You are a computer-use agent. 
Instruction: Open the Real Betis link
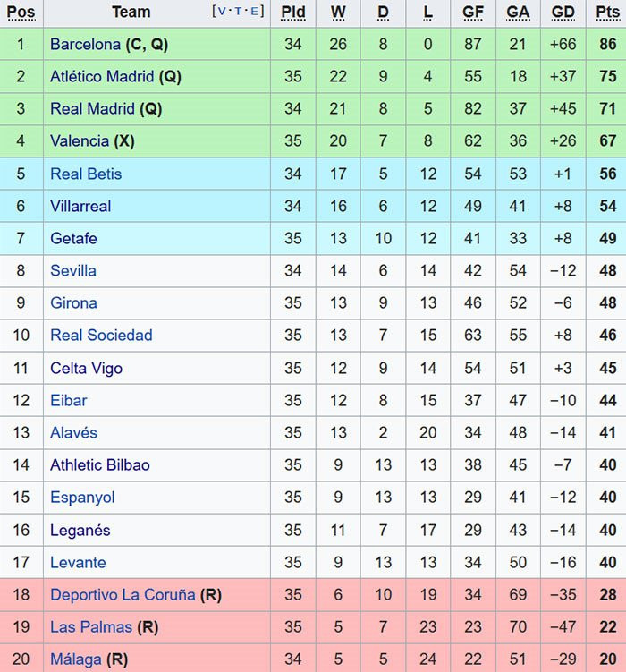pos(86,174)
